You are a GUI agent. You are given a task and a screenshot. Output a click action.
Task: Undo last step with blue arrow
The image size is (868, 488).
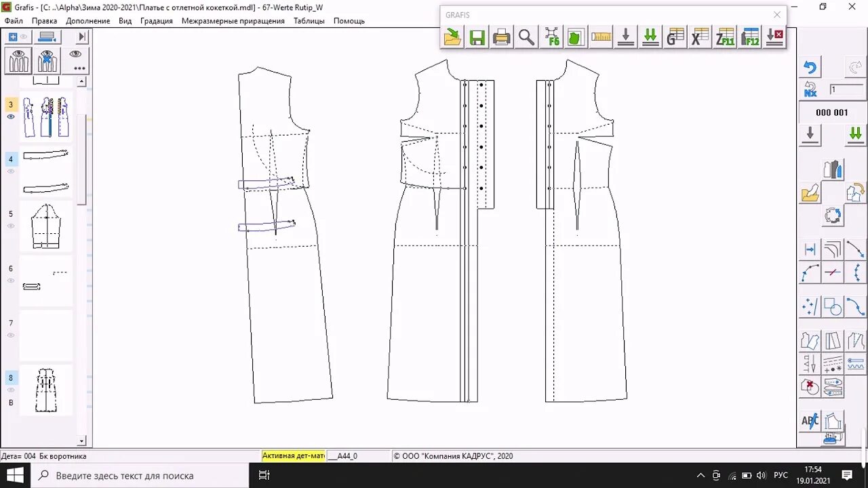(x=810, y=67)
